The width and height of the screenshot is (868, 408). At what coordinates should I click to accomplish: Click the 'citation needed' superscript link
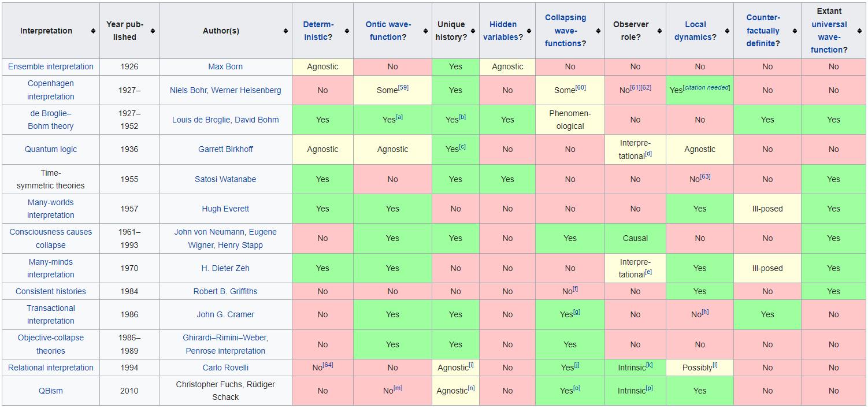pyautogui.click(x=706, y=88)
